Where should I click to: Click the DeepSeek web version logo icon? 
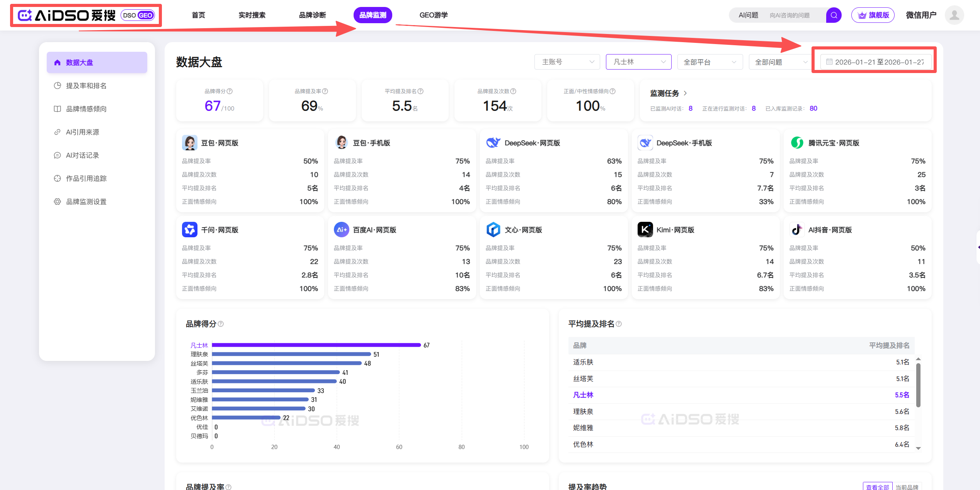[493, 143]
